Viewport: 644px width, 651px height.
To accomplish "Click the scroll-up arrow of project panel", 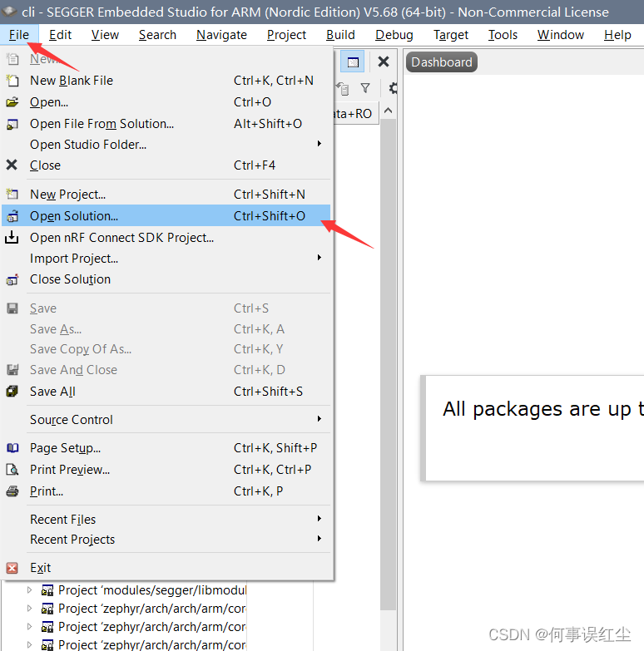I will tap(388, 111).
